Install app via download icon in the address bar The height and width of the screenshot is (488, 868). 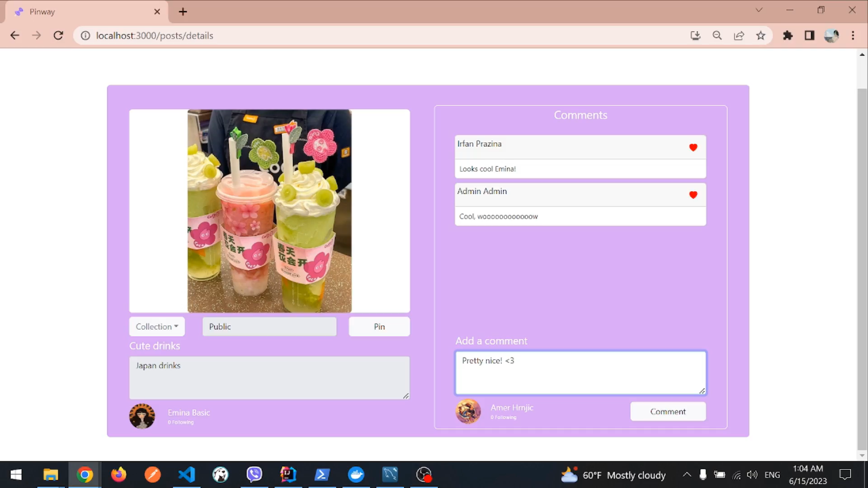[695, 36]
